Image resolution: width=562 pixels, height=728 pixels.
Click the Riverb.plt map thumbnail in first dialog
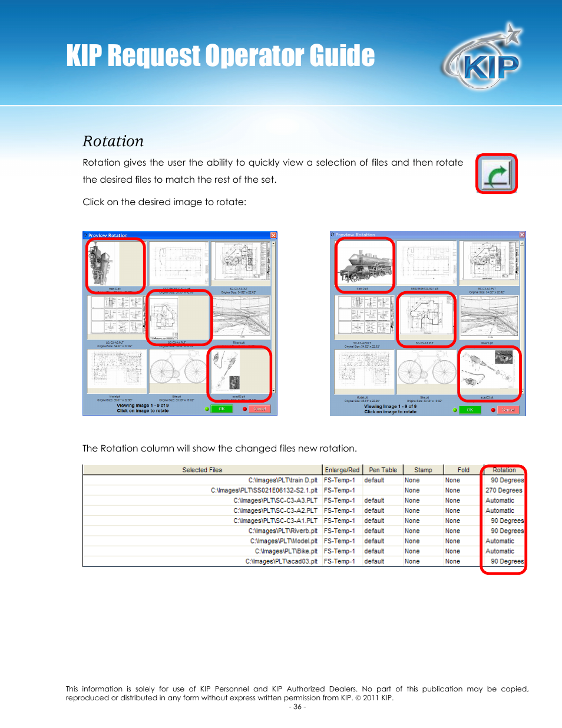pos(240,318)
